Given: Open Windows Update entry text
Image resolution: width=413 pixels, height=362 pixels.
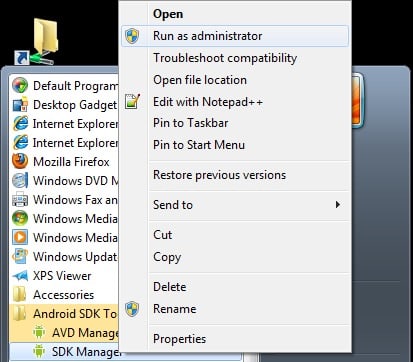Looking at the screenshot, I should [x=76, y=257].
